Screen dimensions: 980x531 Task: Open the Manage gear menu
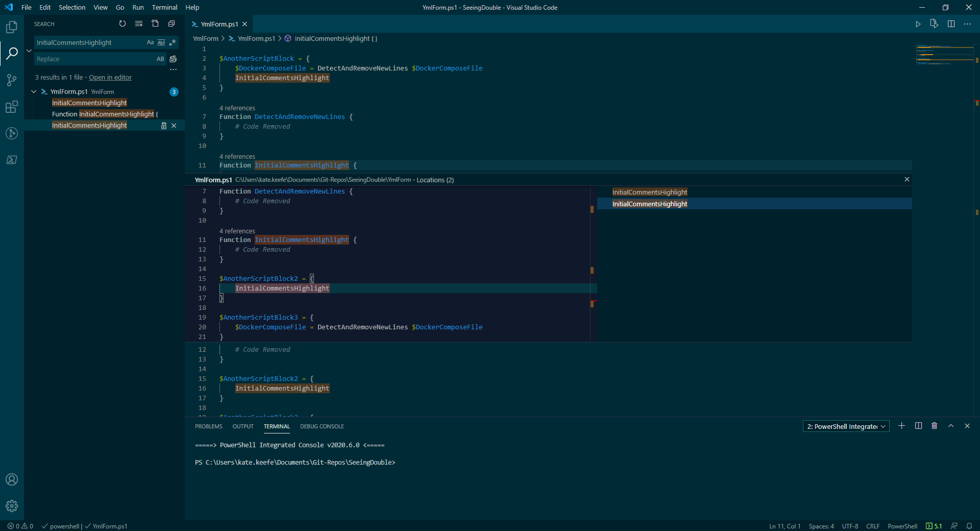[12, 506]
